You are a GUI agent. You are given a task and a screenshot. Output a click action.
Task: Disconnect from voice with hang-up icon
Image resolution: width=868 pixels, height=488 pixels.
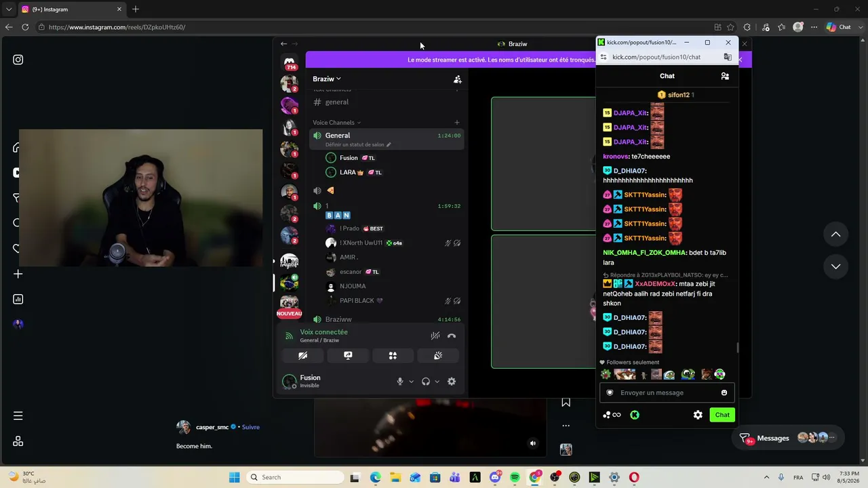click(x=452, y=335)
